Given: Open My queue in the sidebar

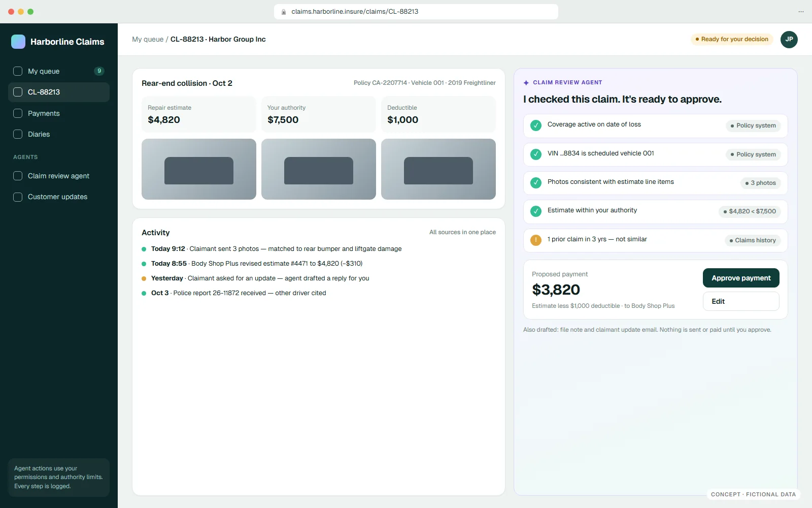Looking at the screenshot, I should click(x=59, y=71).
